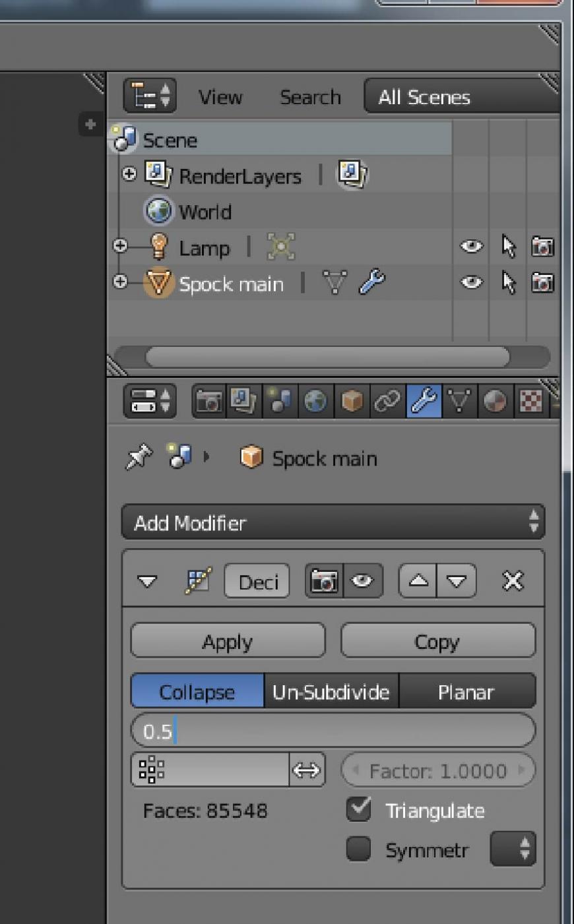
Task: Toggle the pin properties context icon
Action: tap(139, 456)
